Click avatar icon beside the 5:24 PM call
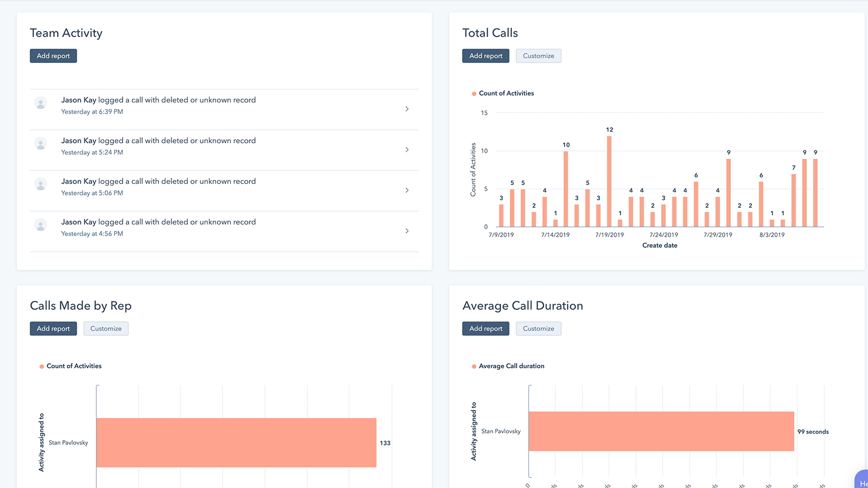Viewport: 868px width, 488px height. (41, 143)
